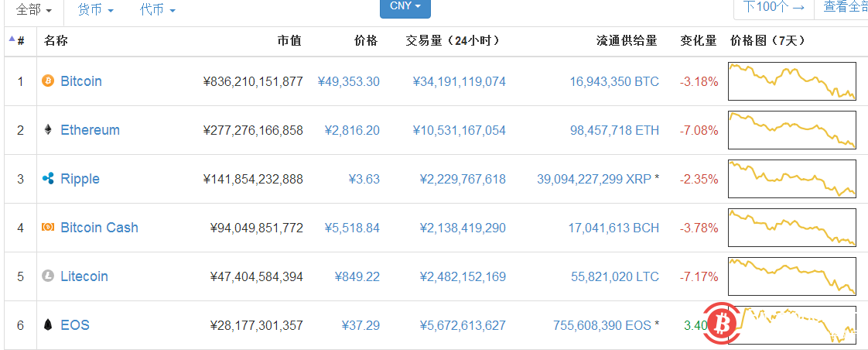Sort table by 变化量 column header

pyautogui.click(x=698, y=40)
